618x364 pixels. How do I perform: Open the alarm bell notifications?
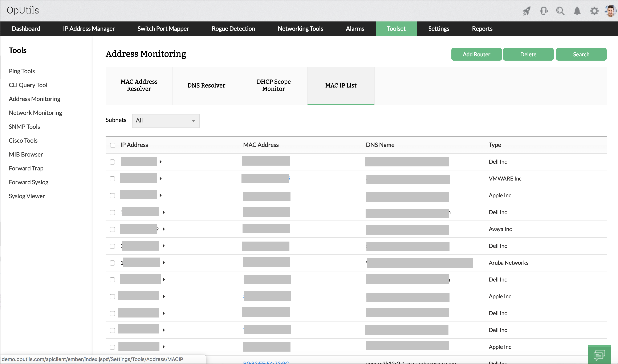tap(577, 11)
